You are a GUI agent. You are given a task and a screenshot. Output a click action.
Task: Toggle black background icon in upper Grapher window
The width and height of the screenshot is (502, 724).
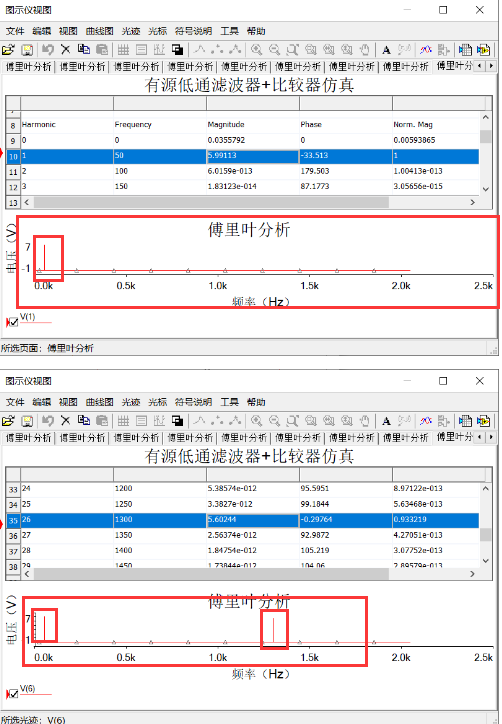click(x=177, y=49)
